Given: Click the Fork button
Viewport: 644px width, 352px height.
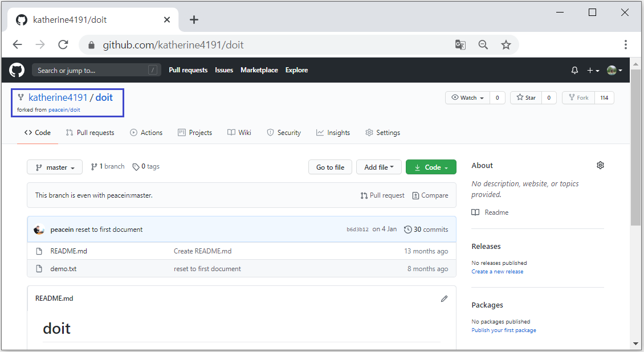Looking at the screenshot, I should (578, 97).
